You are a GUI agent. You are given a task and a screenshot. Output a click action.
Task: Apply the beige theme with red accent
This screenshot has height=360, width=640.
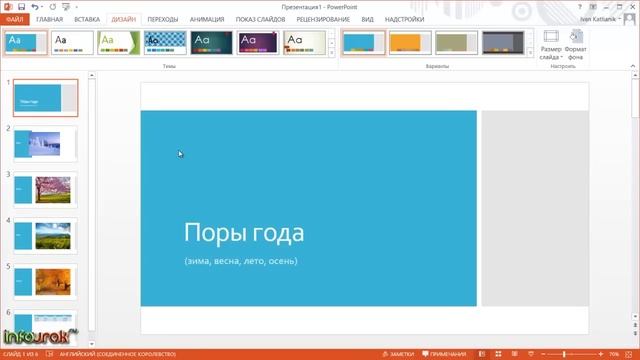point(304,43)
